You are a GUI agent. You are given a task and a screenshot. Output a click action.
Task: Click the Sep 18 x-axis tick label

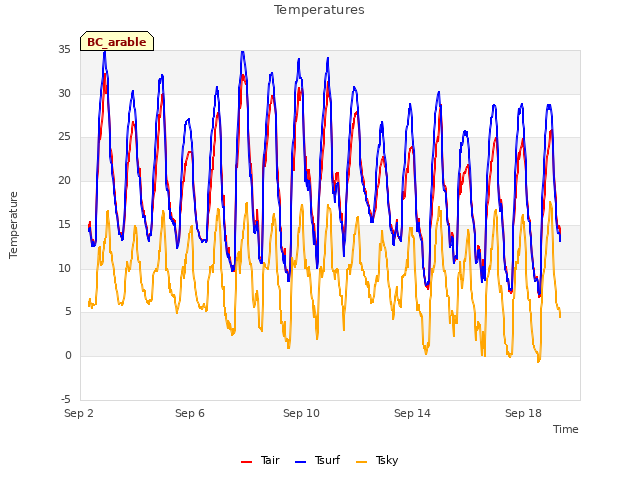[523, 413]
